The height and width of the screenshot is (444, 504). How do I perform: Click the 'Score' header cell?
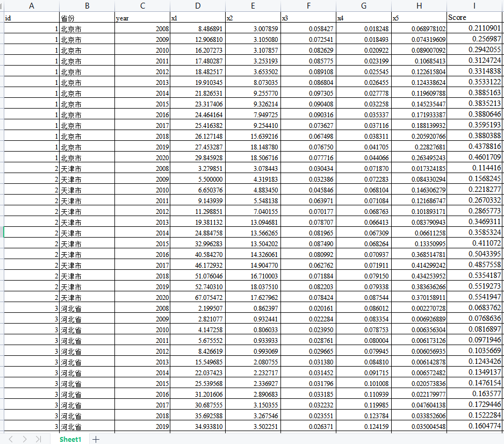tap(474, 18)
